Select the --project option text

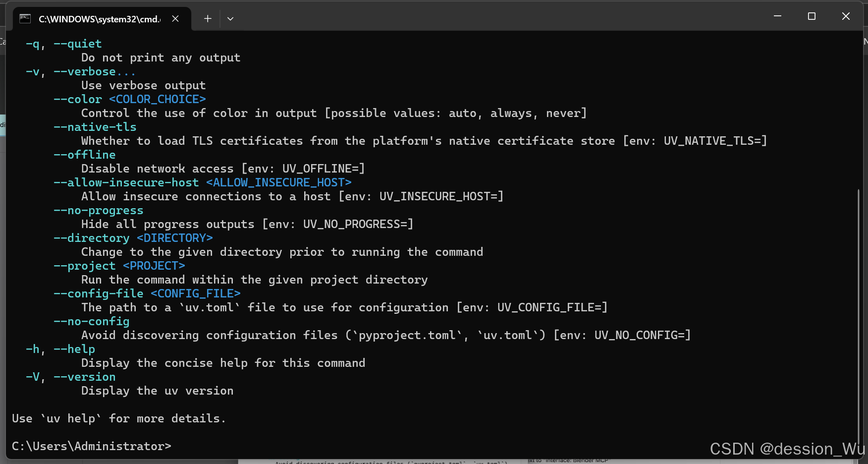click(85, 266)
